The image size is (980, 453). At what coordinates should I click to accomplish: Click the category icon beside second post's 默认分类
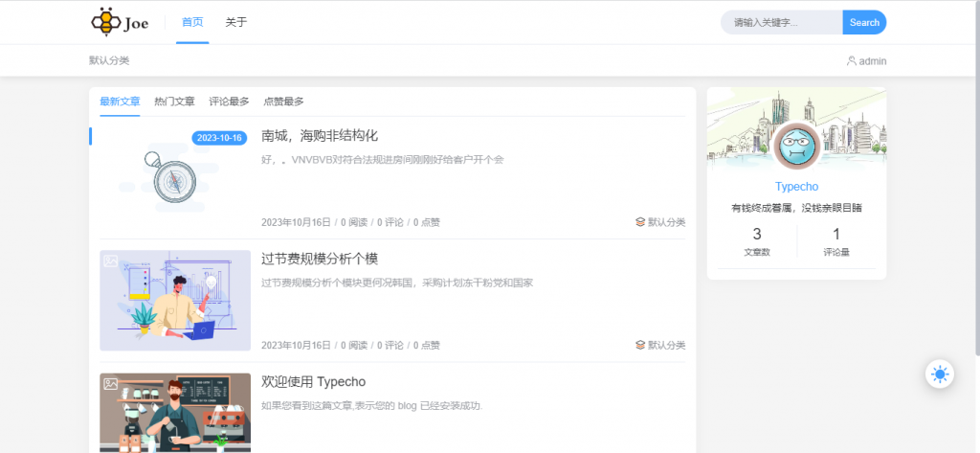point(640,345)
